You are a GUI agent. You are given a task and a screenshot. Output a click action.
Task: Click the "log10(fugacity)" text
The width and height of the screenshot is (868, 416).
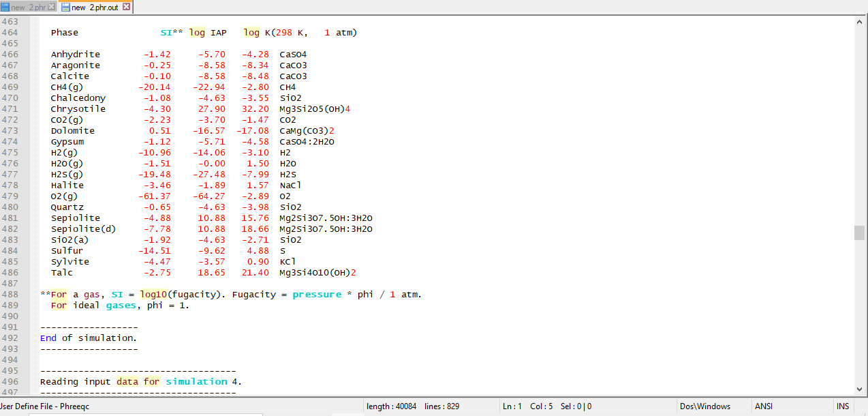coord(182,295)
